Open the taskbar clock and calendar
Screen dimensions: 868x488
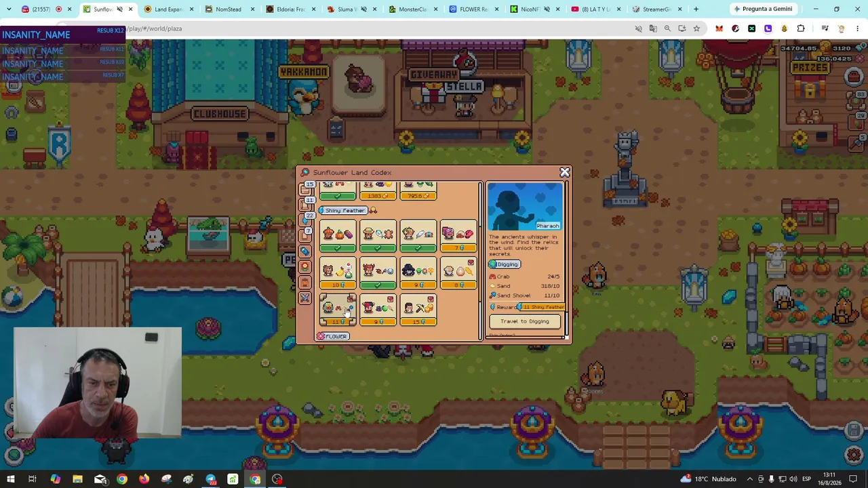click(x=831, y=479)
